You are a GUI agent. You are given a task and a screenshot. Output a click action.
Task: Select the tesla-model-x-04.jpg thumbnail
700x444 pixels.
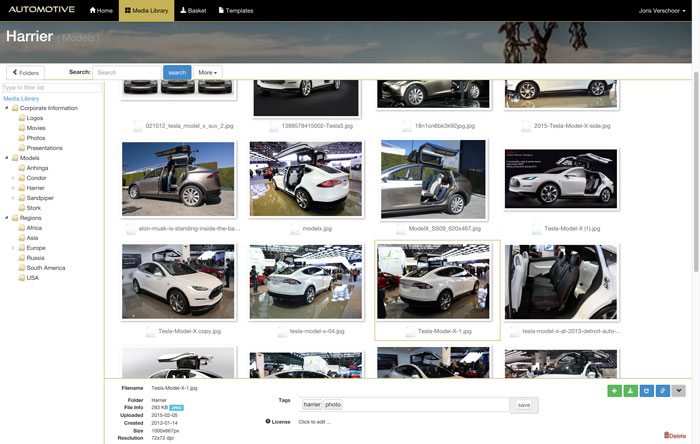[306, 282]
